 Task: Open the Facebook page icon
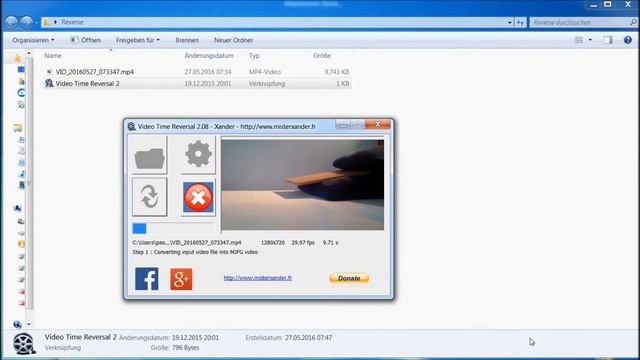click(x=147, y=279)
